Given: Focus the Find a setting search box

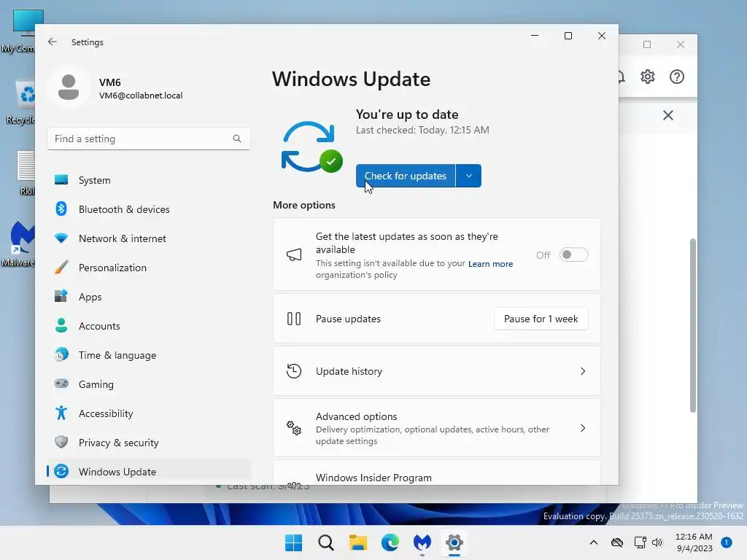Looking at the screenshot, I should (149, 139).
